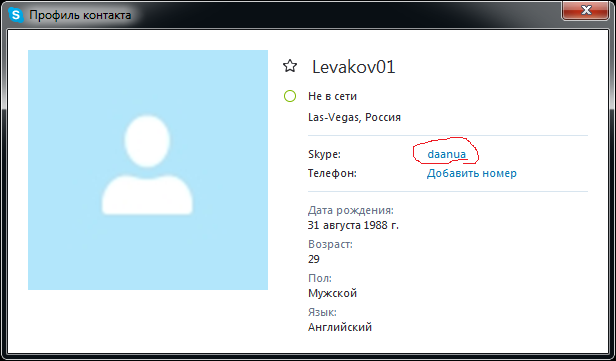Image resolution: width=616 pixels, height=361 pixels.
Task: Click the status text Не в сети
Action: [x=332, y=96]
